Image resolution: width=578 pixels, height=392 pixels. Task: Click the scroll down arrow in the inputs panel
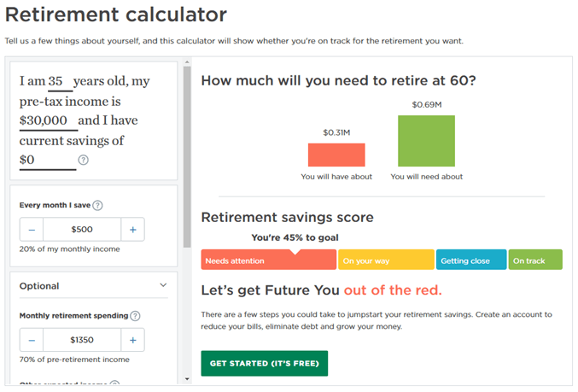click(187, 379)
